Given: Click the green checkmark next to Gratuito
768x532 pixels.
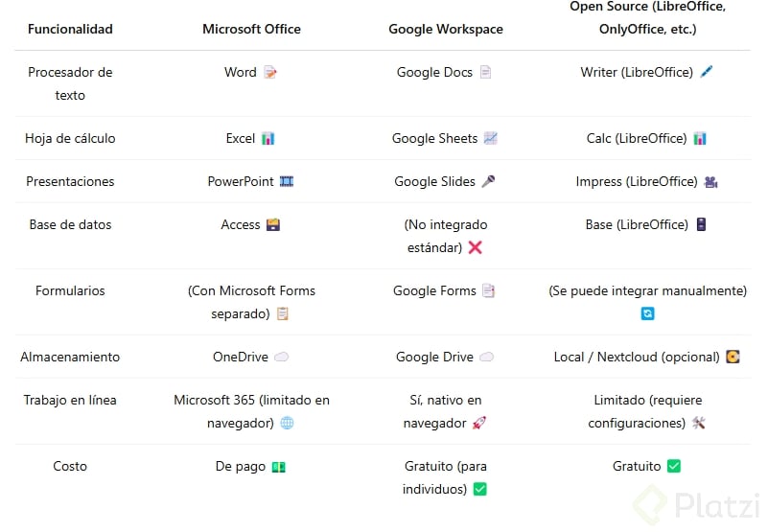Looking at the screenshot, I should (x=674, y=467).
